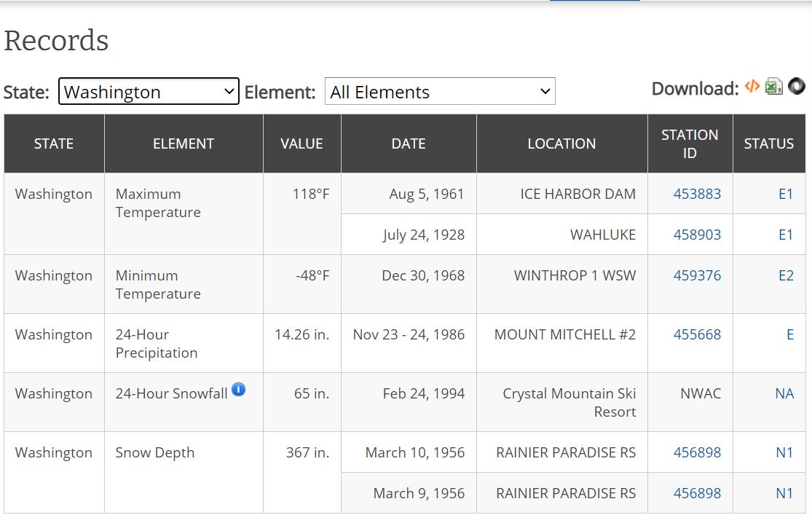Click the black ring JSON download icon

[x=797, y=87]
